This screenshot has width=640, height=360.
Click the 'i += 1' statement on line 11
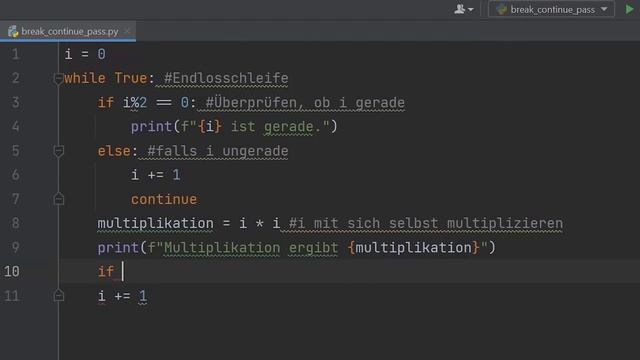pos(122,296)
